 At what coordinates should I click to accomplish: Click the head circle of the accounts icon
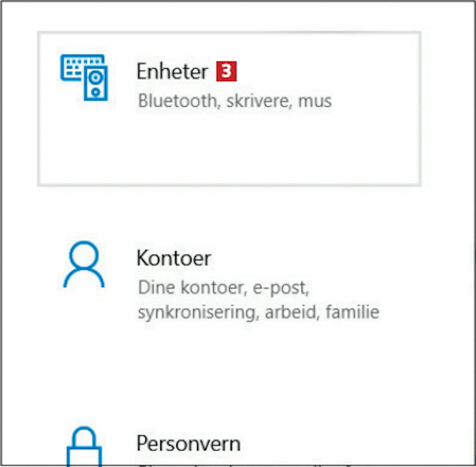tap(84, 255)
